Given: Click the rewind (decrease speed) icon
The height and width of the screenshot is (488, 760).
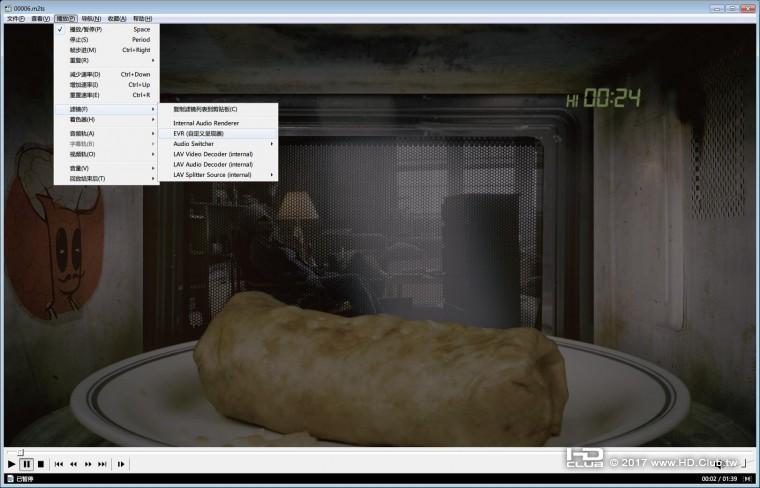Looking at the screenshot, I should coord(73,464).
